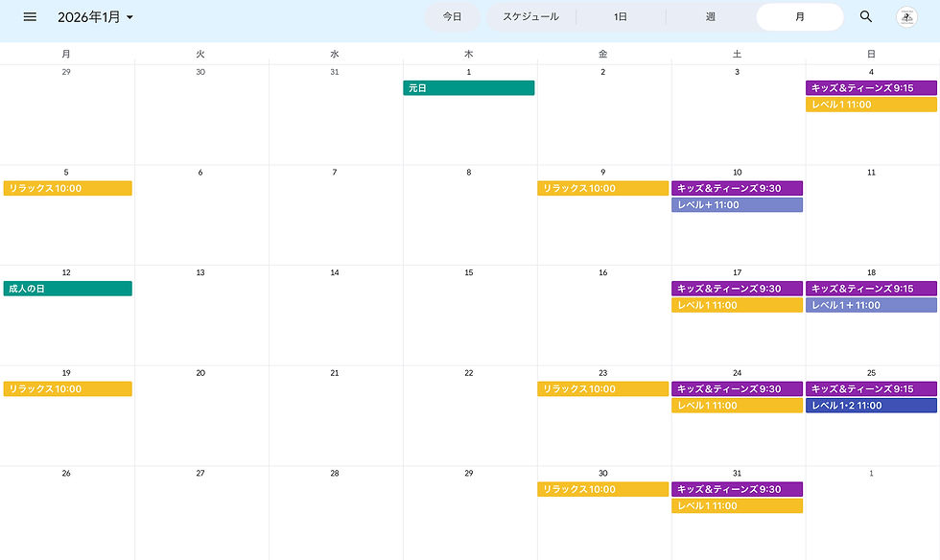Open リラックス 10:00 on January 30
940x560 pixels.
pos(602,489)
